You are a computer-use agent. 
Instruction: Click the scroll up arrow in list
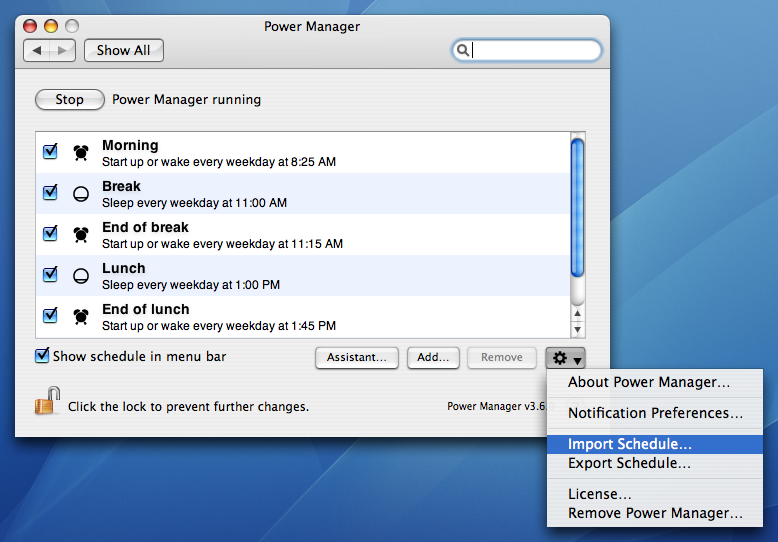tap(577, 314)
